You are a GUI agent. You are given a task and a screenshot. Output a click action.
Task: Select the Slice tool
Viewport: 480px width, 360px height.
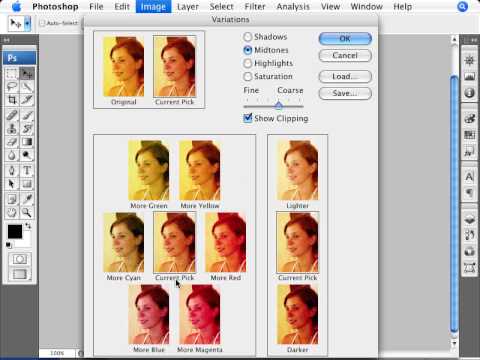click(x=27, y=100)
